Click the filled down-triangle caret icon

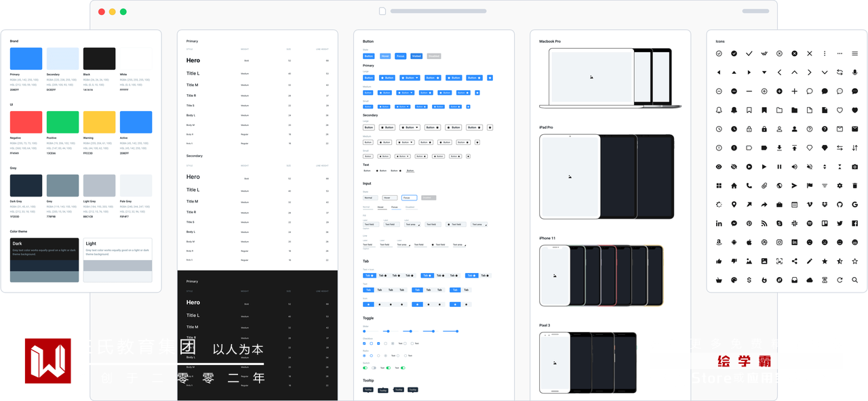click(x=764, y=72)
